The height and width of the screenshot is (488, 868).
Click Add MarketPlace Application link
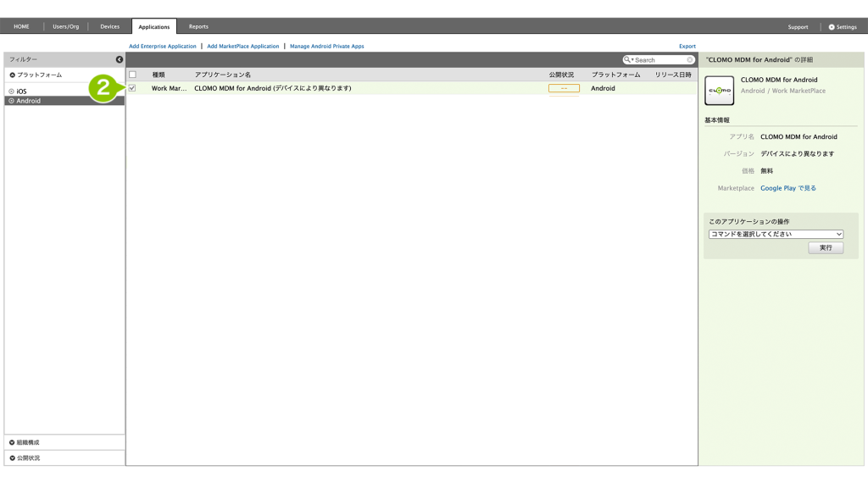(x=243, y=47)
